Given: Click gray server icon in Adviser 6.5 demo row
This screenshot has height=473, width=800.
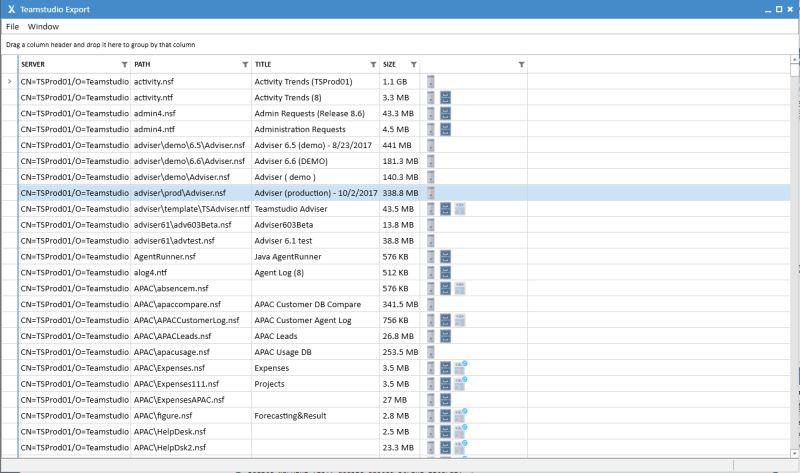Looking at the screenshot, I should (x=431, y=145).
